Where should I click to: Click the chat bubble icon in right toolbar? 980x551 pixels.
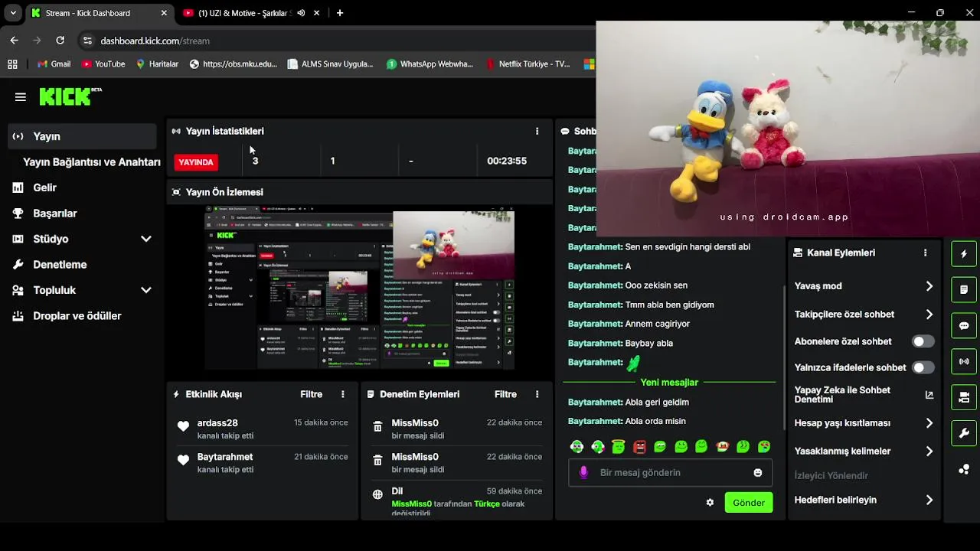pos(964,325)
